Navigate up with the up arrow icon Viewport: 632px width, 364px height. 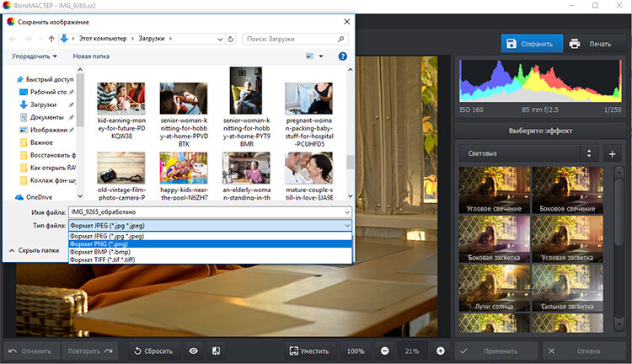(x=51, y=39)
